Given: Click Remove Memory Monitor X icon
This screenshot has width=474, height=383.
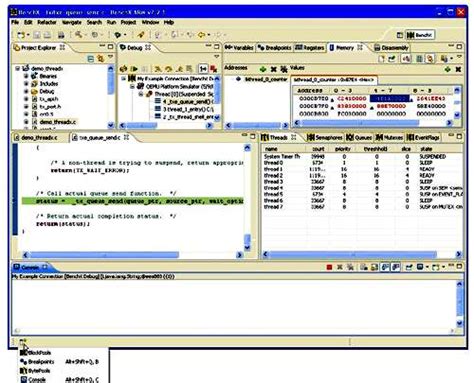Looking at the screenshot, I should 274,69.
